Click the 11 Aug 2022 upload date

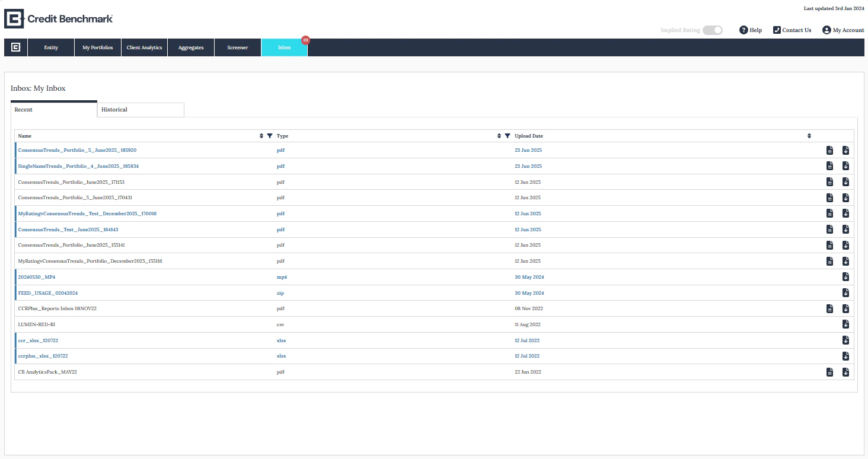[x=528, y=324]
